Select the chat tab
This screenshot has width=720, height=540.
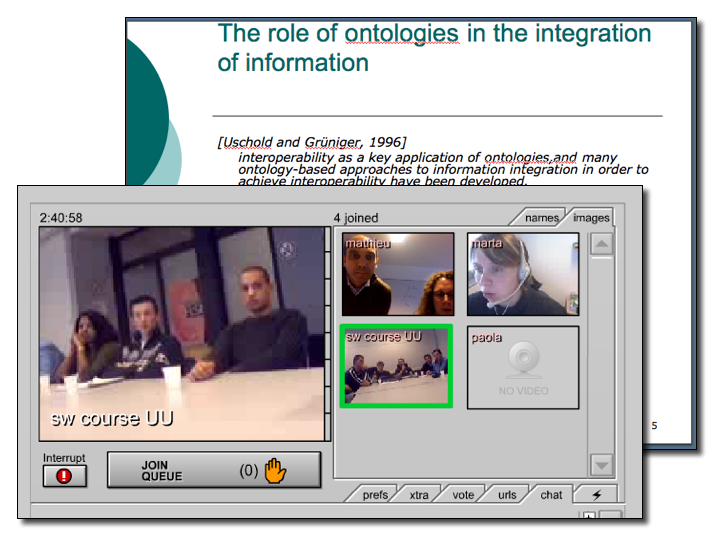click(x=551, y=495)
